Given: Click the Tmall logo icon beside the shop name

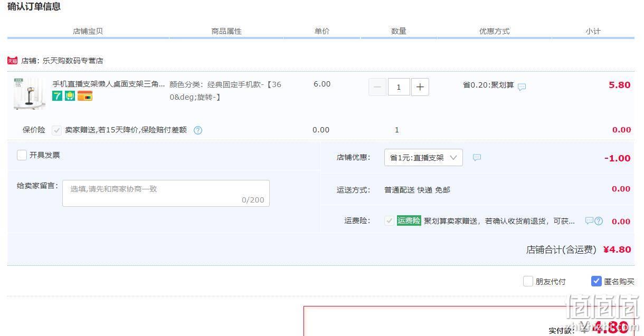Looking at the screenshot, I should [x=12, y=61].
